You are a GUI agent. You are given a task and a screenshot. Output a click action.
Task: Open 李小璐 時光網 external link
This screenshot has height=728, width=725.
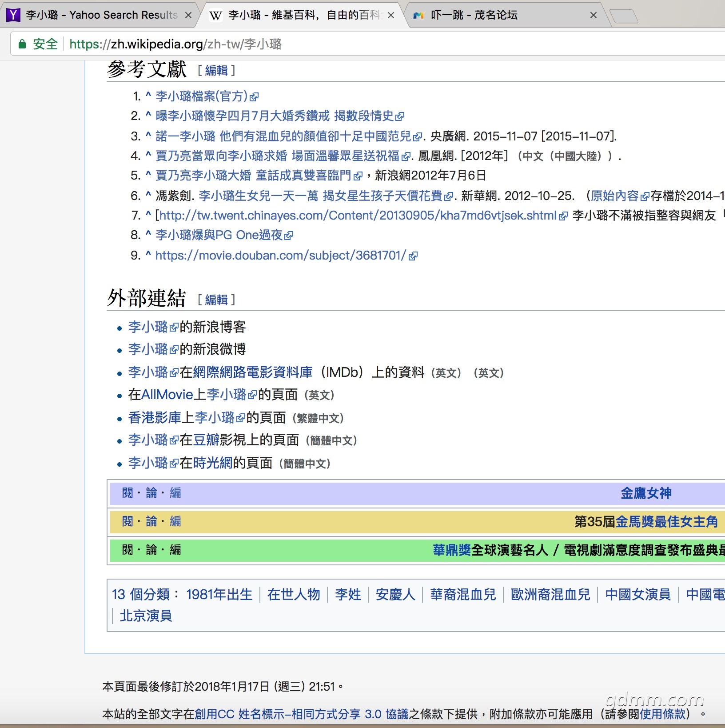click(x=153, y=463)
